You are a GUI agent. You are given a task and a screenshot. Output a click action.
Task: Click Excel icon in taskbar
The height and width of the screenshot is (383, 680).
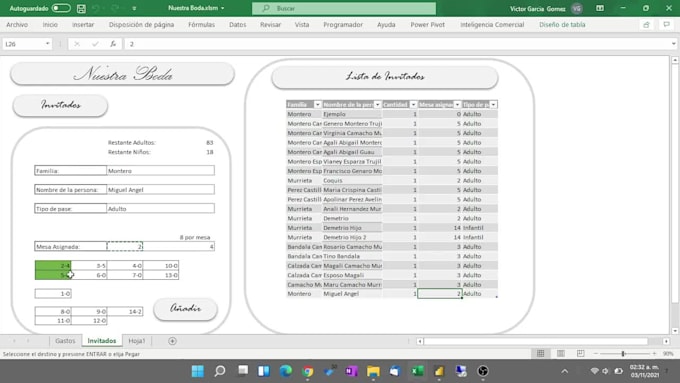[417, 371]
